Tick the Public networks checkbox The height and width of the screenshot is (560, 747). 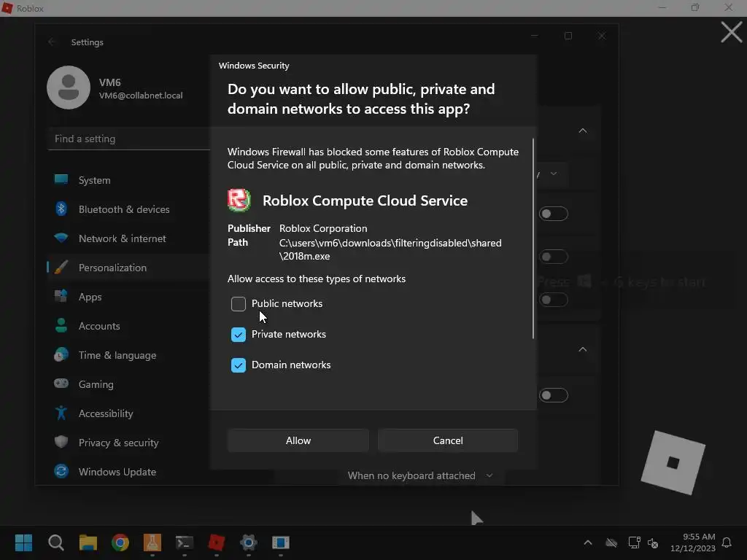tap(239, 304)
